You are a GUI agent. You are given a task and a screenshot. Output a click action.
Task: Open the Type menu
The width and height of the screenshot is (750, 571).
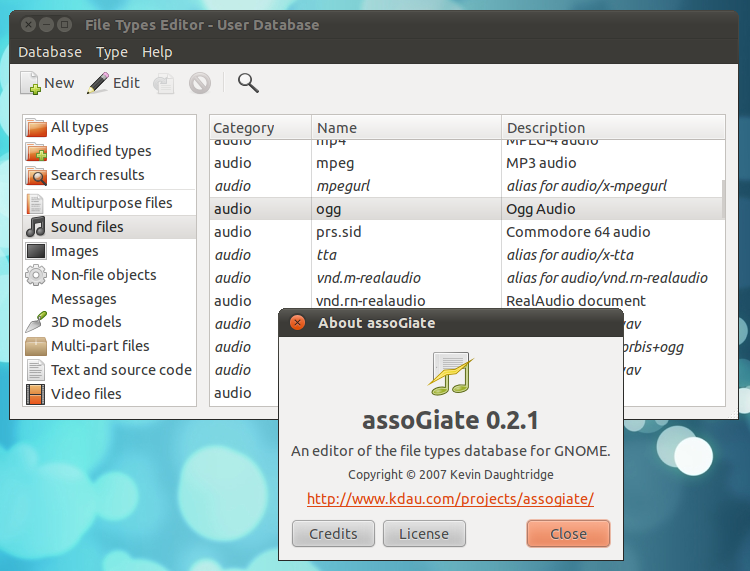pyautogui.click(x=112, y=52)
